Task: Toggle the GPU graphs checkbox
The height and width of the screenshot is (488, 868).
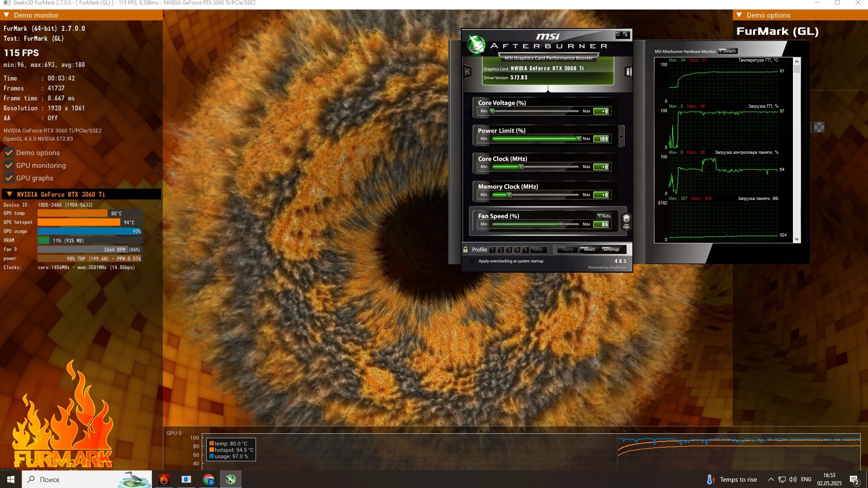Action: (9, 178)
